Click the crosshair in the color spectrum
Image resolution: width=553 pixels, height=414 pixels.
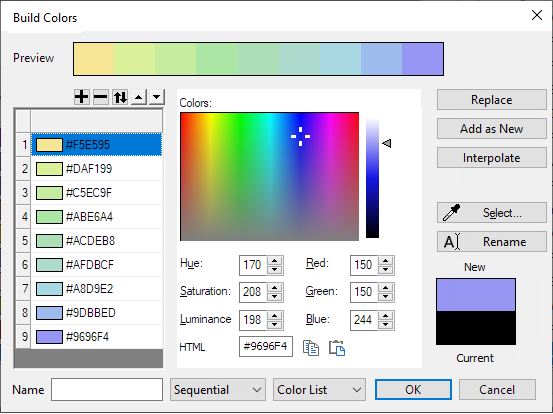(300, 136)
